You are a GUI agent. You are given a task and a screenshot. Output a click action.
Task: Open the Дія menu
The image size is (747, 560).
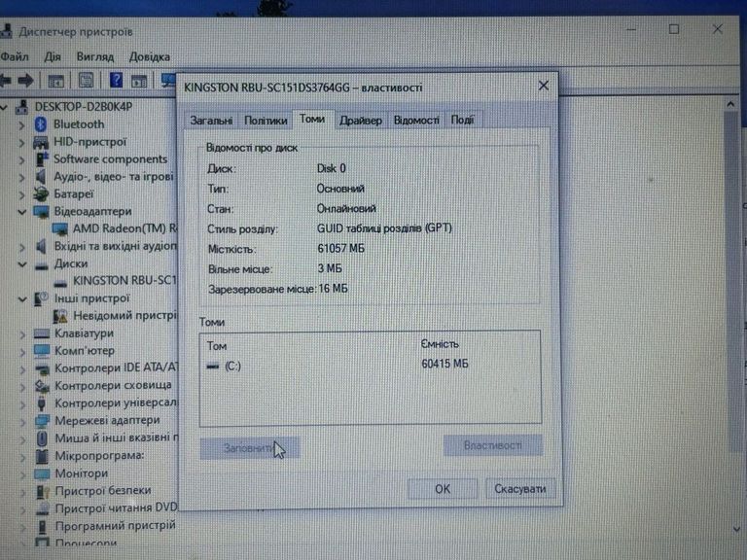[x=53, y=56]
